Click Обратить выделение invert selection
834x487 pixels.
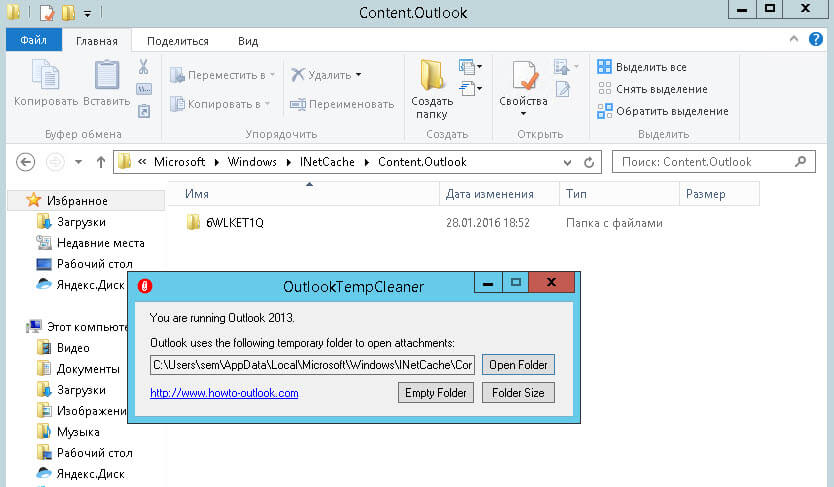(663, 111)
